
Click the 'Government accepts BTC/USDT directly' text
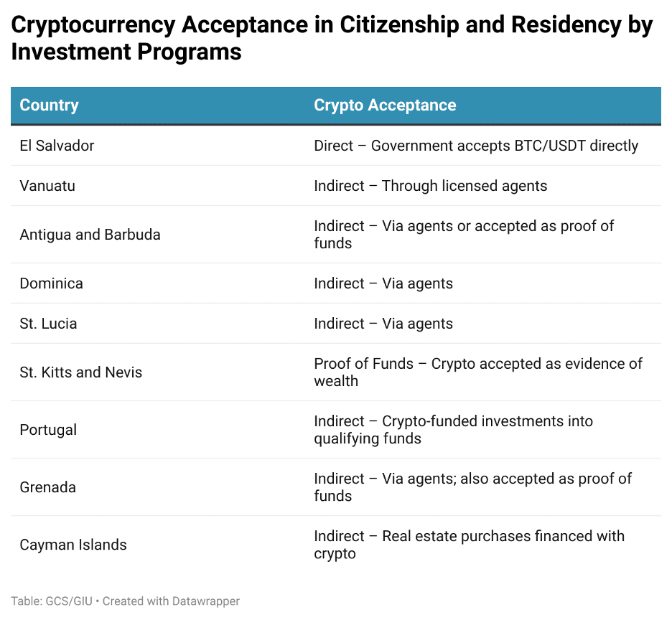coord(505,146)
